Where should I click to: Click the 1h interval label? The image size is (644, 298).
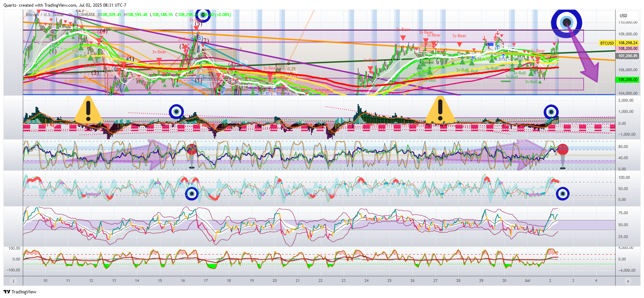click(71, 15)
